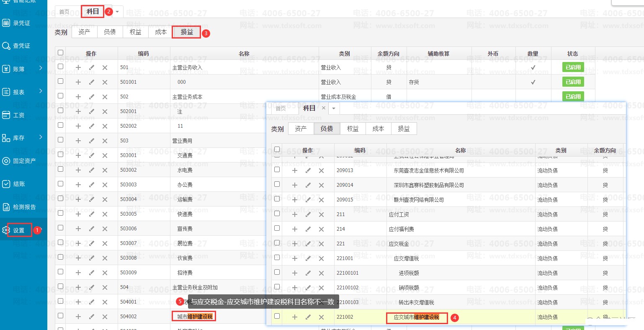Click the 城市维护建设税 name cell
The image size is (644, 330).
[195, 317]
